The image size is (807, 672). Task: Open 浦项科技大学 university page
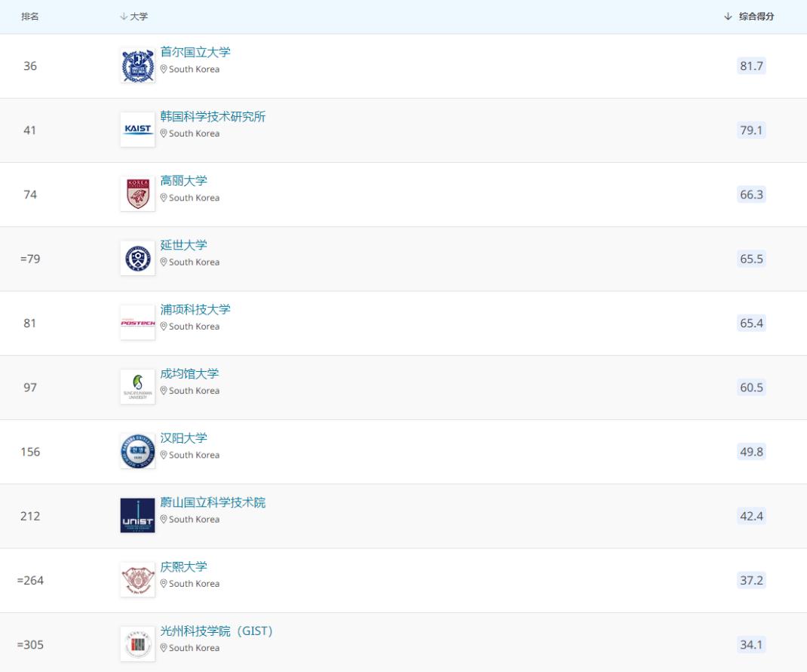point(195,309)
